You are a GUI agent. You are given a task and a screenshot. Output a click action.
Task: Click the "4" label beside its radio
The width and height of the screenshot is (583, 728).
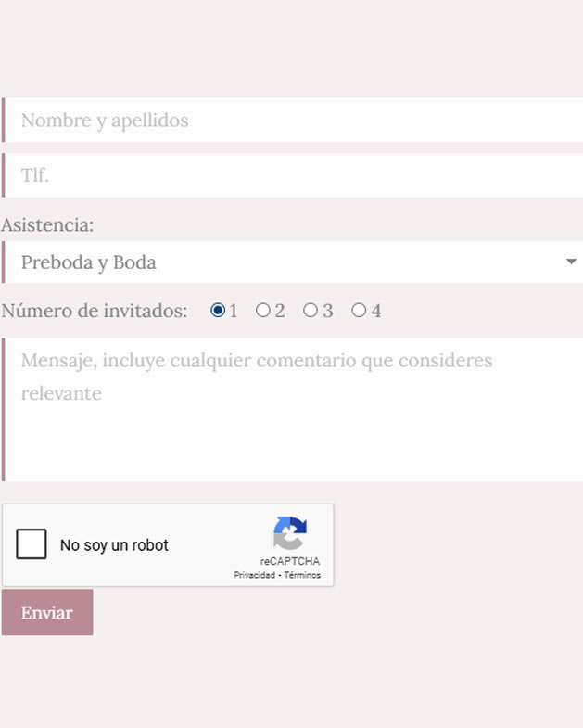[375, 311]
